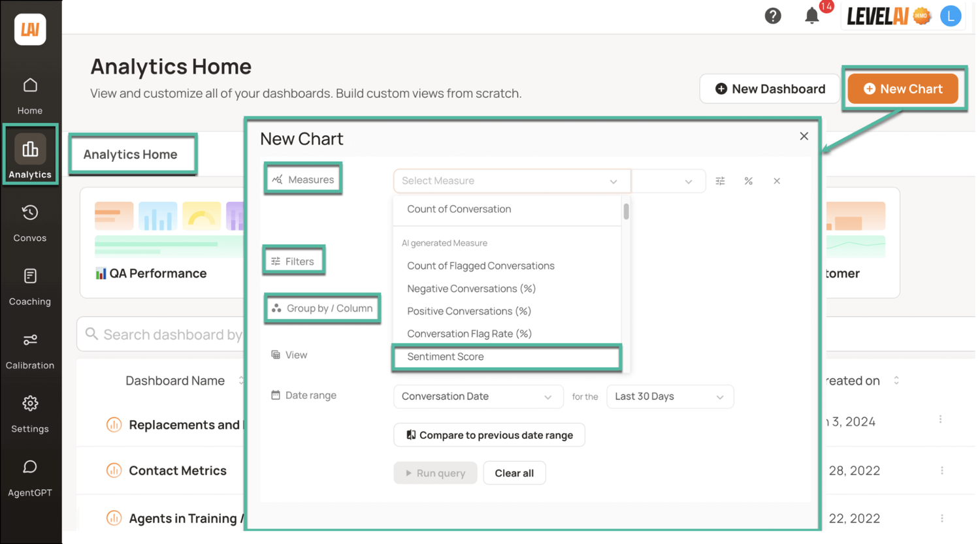
Task: Open the Settings gear in sidebar
Action: pyautogui.click(x=30, y=413)
